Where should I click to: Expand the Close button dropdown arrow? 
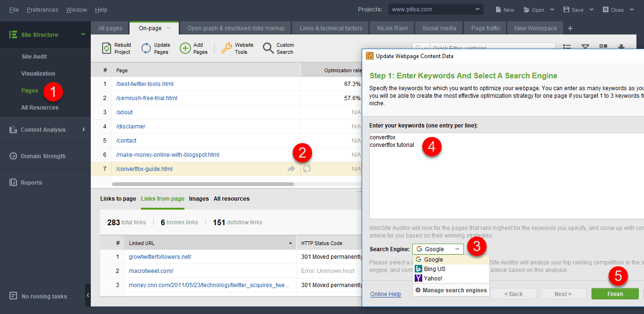point(631,9)
